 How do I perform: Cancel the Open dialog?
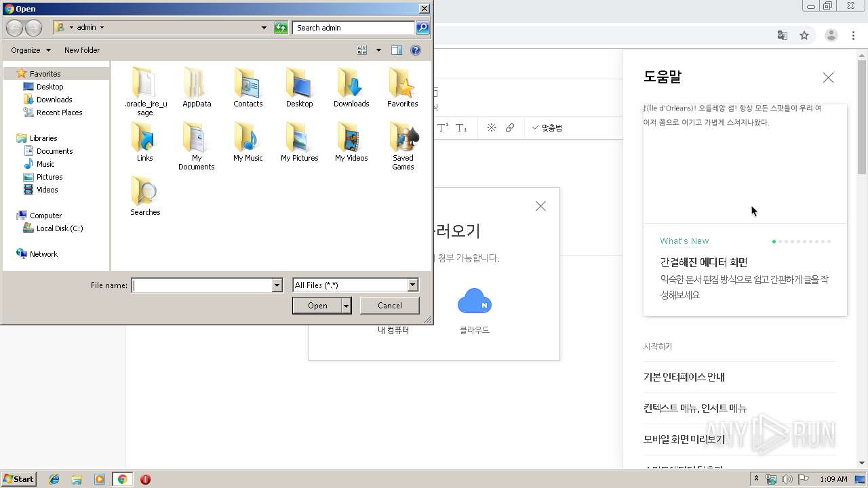coord(390,306)
